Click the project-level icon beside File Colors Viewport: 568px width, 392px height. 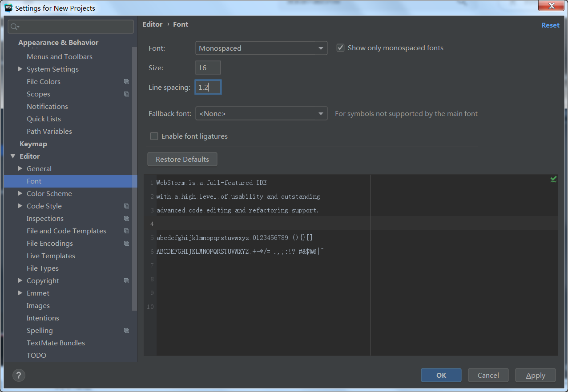(127, 82)
